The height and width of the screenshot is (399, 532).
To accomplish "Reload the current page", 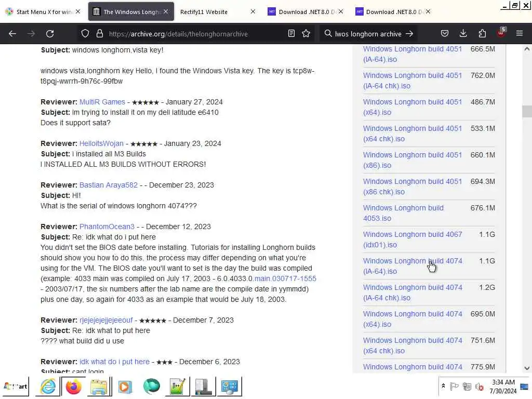I will coord(50,34).
